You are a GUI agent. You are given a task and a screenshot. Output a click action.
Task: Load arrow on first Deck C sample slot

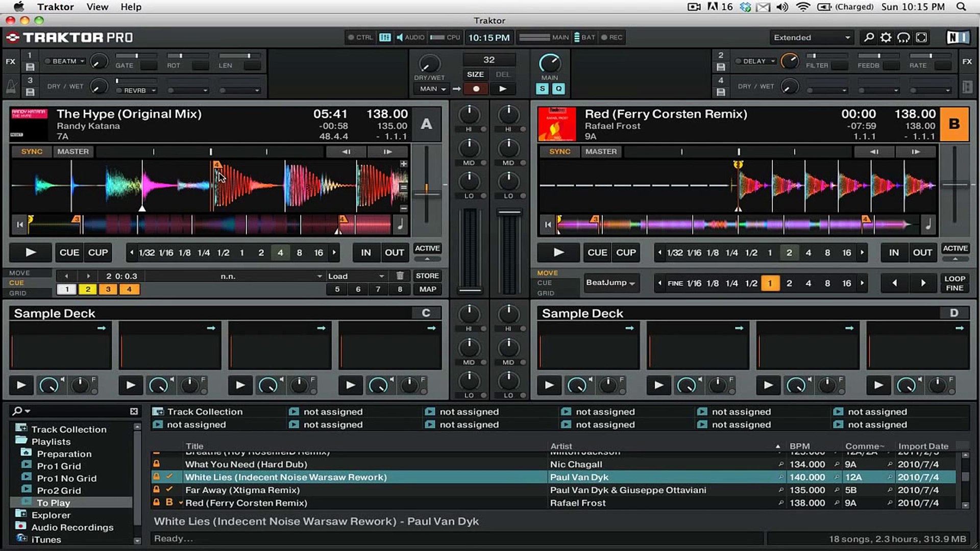pos(102,328)
